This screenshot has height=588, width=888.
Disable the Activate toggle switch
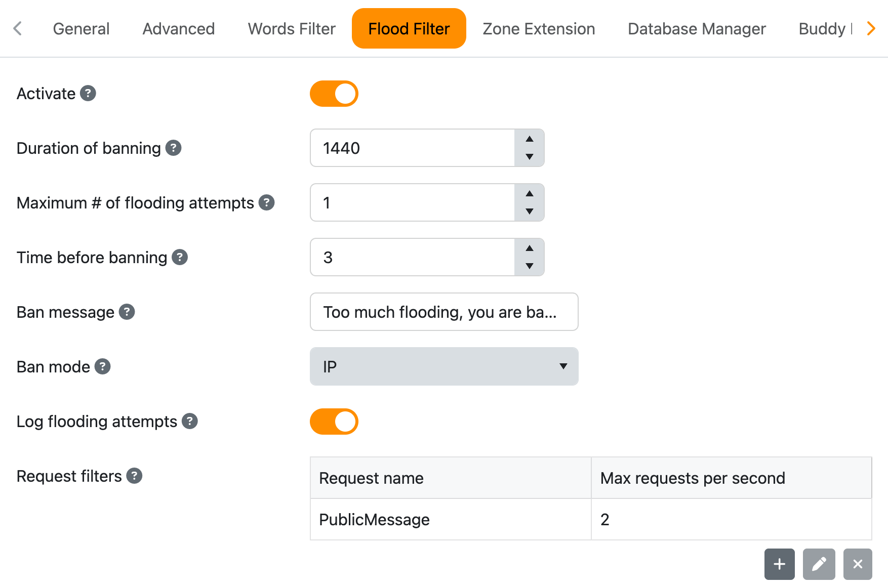click(334, 94)
